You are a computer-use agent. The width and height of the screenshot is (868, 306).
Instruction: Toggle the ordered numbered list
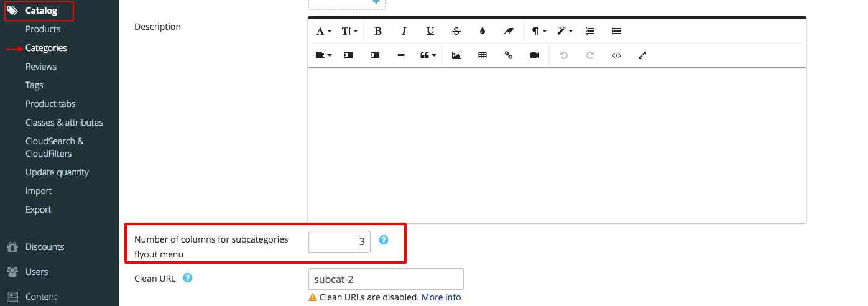pyautogui.click(x=590, y=31)
